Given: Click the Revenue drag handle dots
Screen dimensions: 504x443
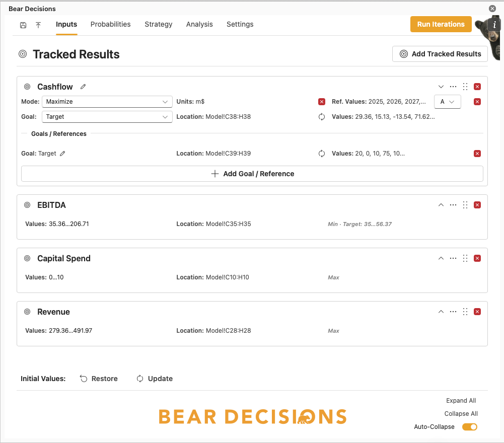Looking at the screenshot, I should [x=465, y=312].
